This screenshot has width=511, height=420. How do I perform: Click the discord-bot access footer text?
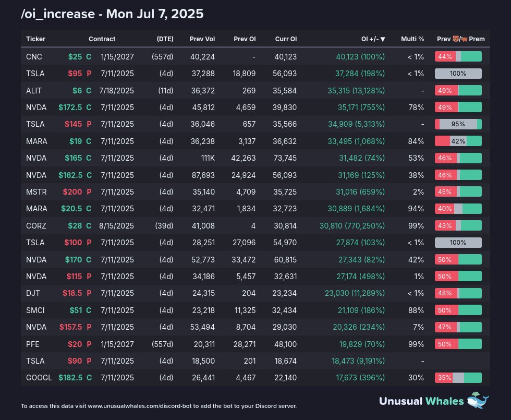tap(159, 406)
